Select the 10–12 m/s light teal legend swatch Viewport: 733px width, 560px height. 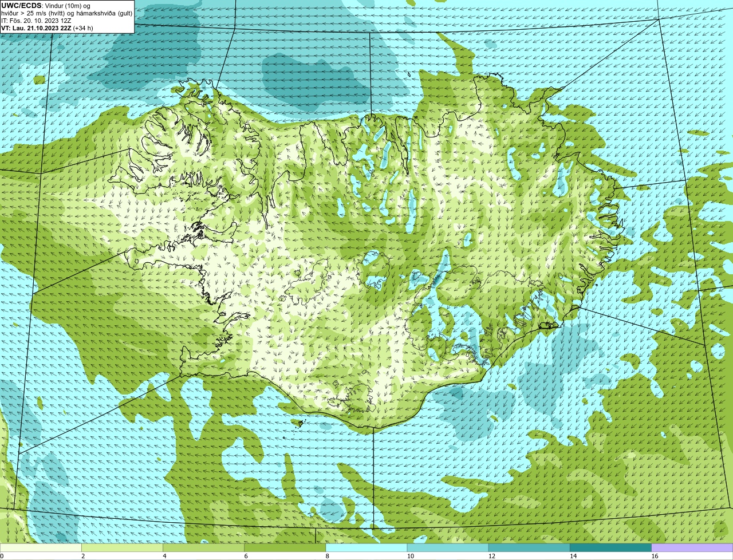[x=448, y=547]
